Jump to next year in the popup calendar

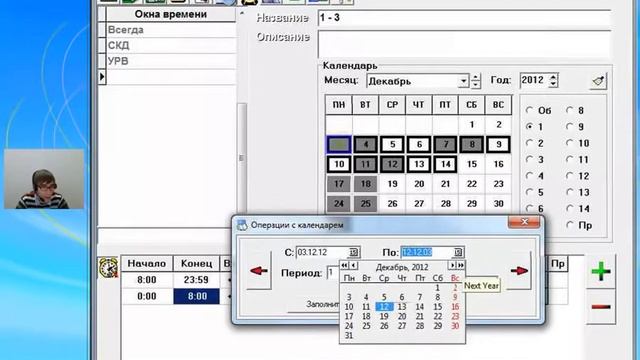(x=460, y=266)
